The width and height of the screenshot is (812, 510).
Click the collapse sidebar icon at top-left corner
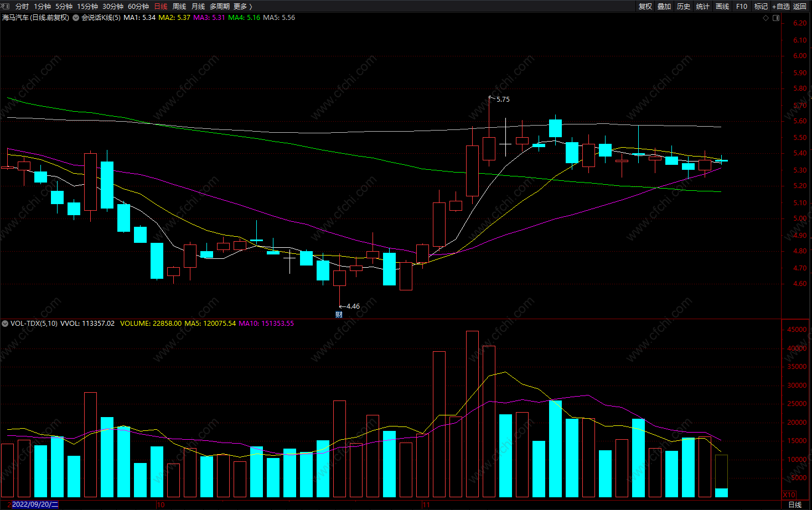coord(5,6)
